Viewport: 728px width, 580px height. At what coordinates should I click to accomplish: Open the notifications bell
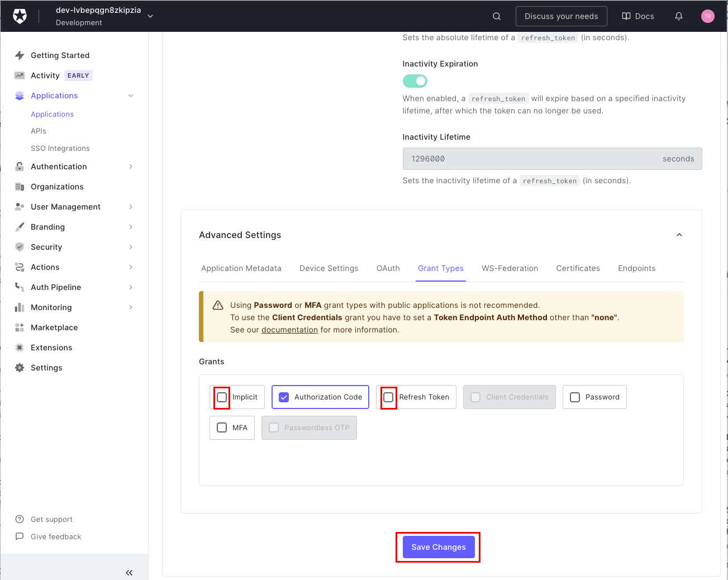pos(678,16)
